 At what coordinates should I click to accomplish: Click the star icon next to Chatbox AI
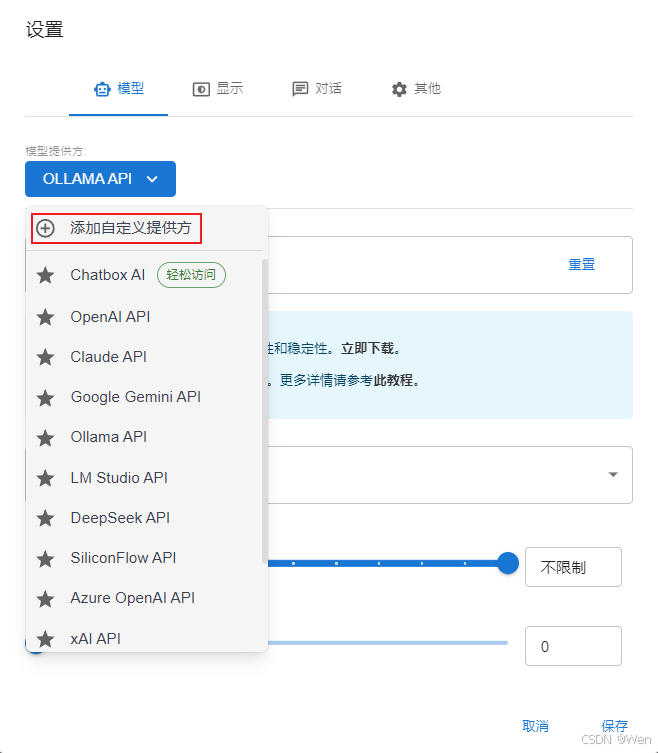click(46, 275)
